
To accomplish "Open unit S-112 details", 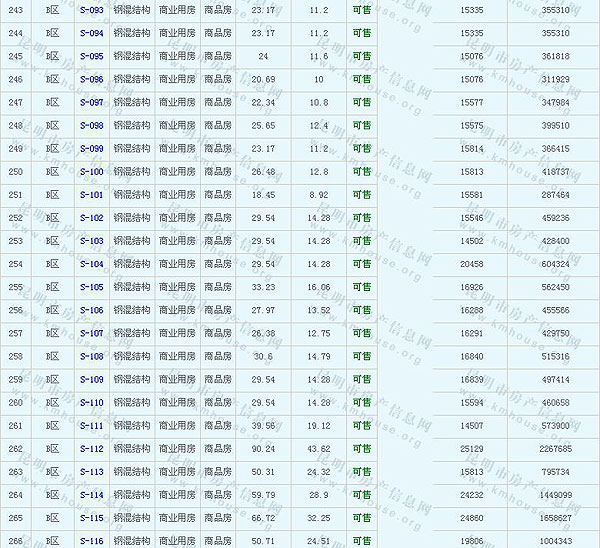I will pos(91,449).
